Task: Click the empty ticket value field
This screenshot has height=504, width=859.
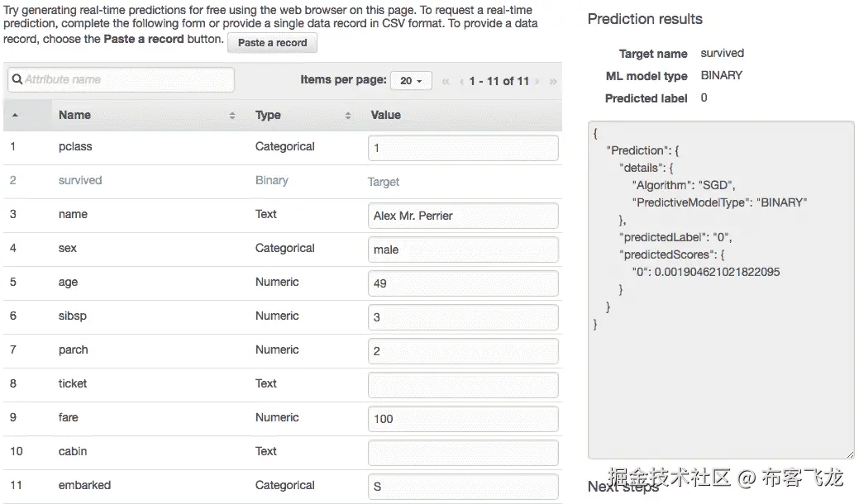Action: 463,385
